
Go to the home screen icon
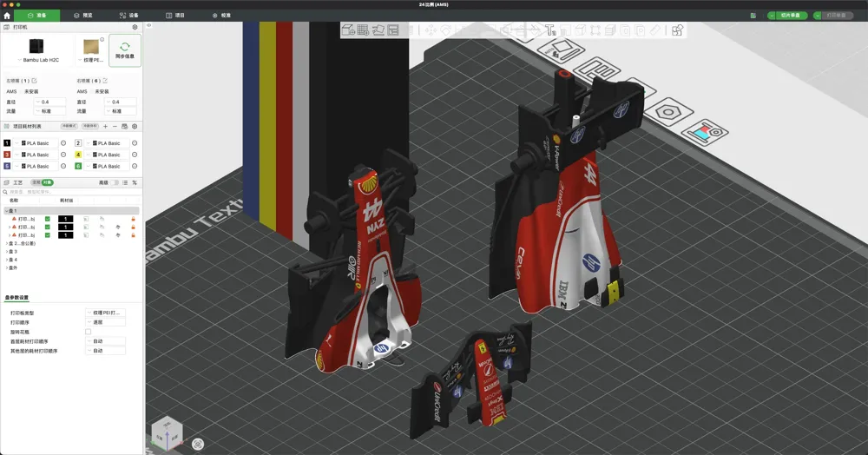coord(7,16)
